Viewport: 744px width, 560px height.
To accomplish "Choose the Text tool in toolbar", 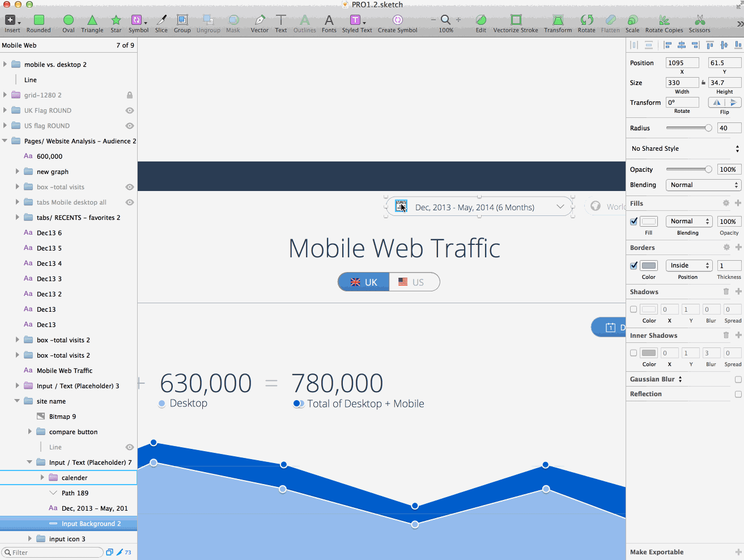I will 280,23.
